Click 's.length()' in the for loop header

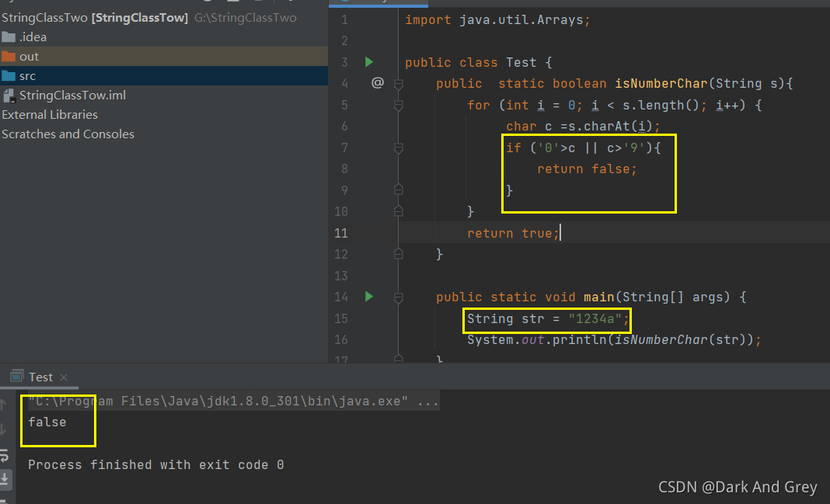(661, 106)
